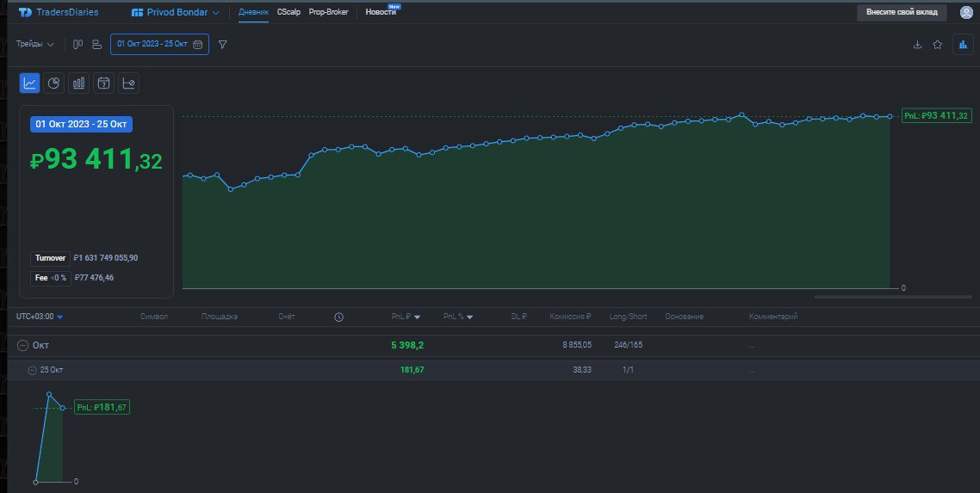Open the UTC+03:00 timezone dropdown
Screen dimensions: 980x493
(40, 317)
